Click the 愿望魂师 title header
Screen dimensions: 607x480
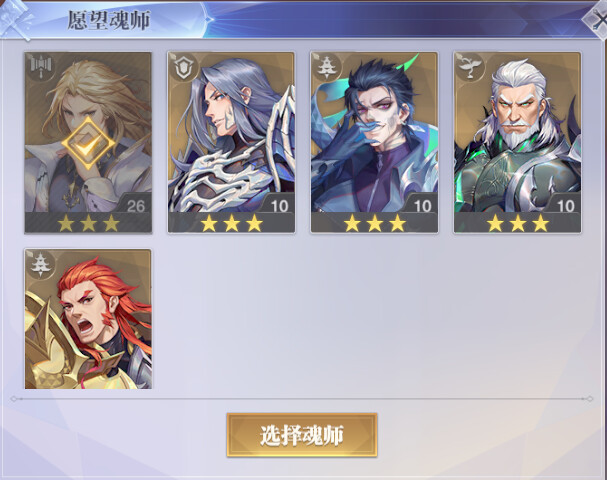(x=109, y=20)
